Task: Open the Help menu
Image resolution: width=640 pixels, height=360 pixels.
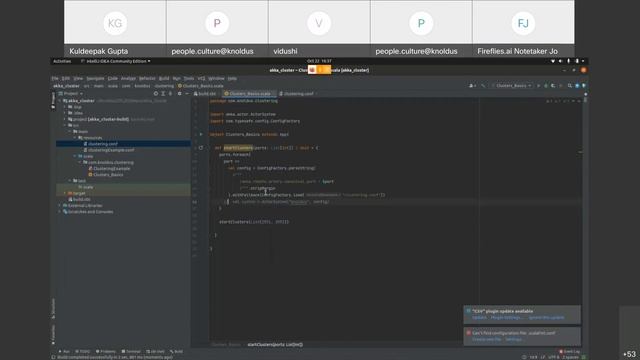Action: point(232,78)
